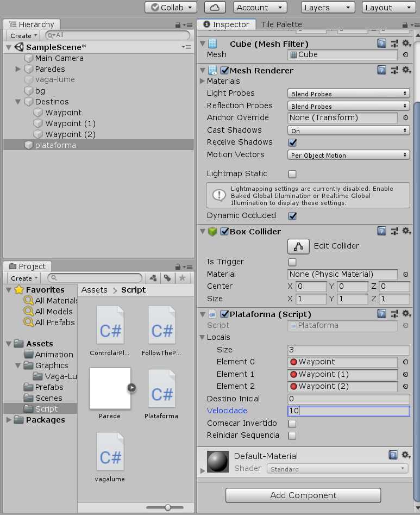Enable Lightmap Static checkbox

(x=292, y=174)
